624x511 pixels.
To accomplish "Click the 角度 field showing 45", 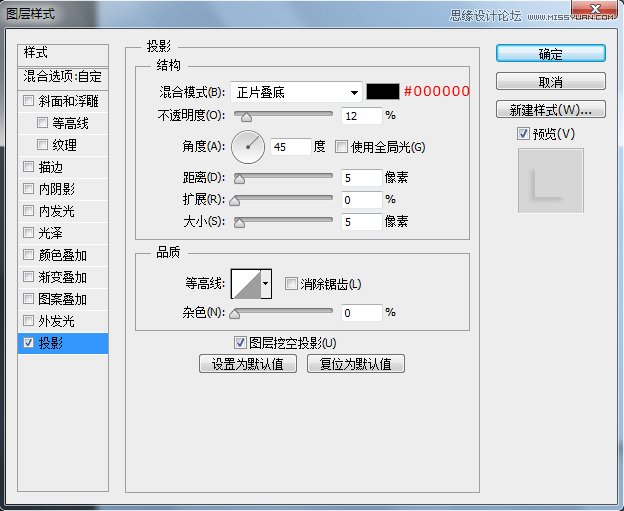I will pos(291,147).
